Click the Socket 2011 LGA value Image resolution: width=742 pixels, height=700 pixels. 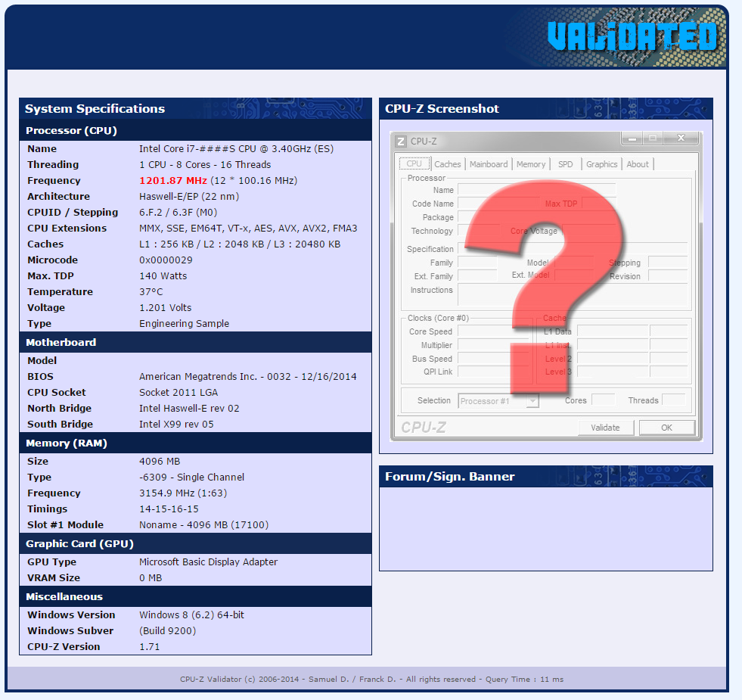point(179,393)
